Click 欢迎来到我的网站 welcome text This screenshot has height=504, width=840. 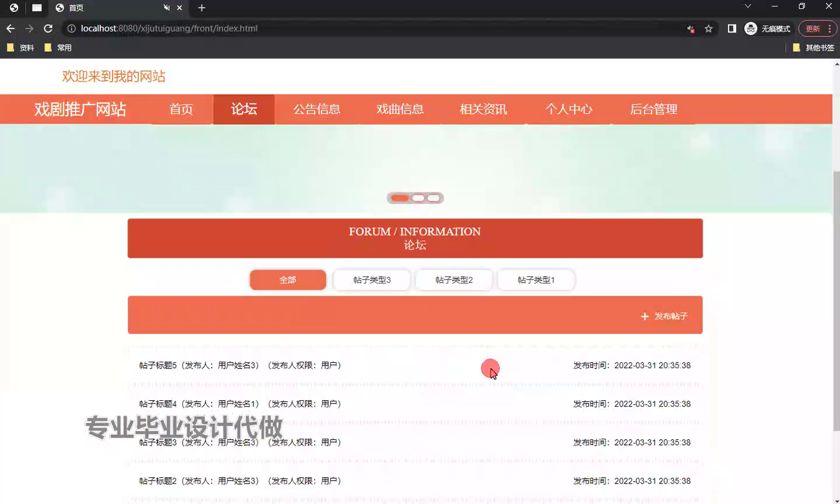pyautogui.click(x=114, y=76)
